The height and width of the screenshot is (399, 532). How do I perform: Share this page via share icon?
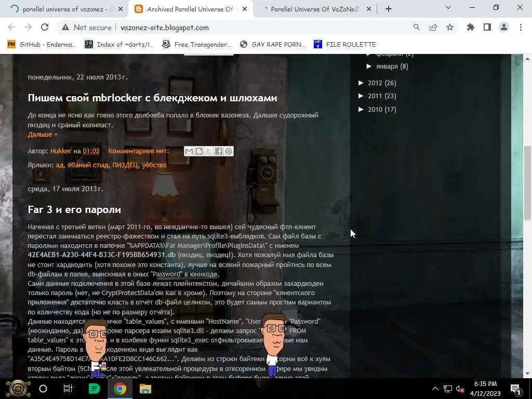[433, 28]
